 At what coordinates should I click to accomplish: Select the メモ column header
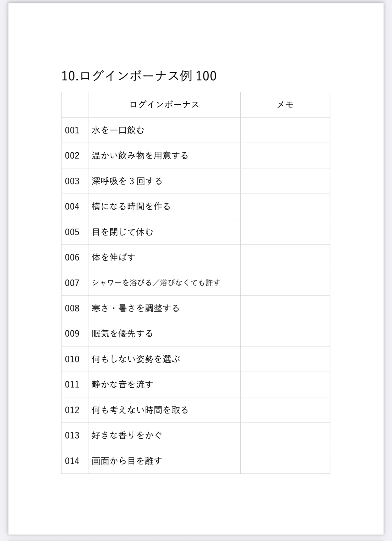click(285, 104)
